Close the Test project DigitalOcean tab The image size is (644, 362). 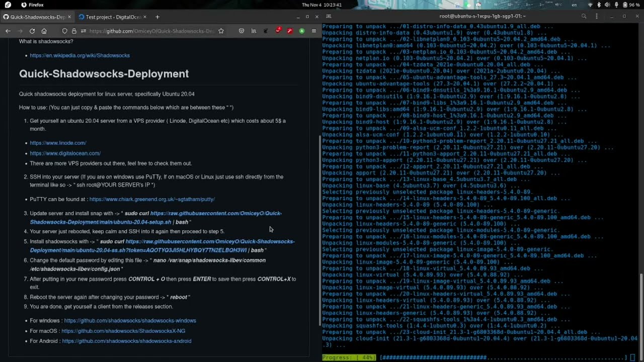point(146,17)
